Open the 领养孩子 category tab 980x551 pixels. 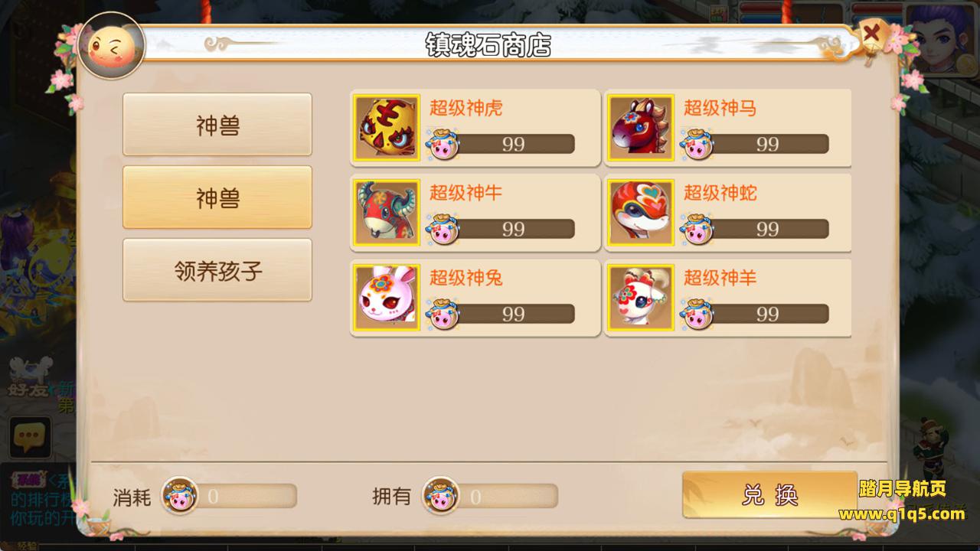[x=217, y=270]
